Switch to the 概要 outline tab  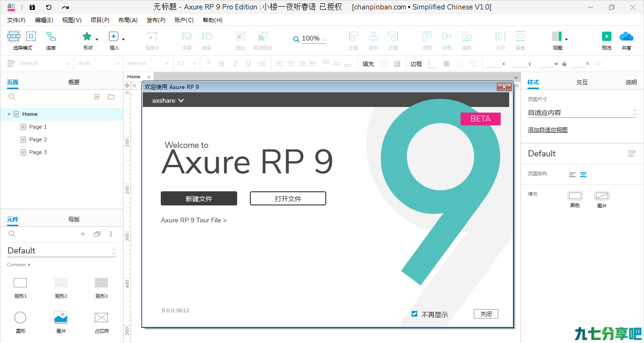pyautogui.click(x=74, y=82)
